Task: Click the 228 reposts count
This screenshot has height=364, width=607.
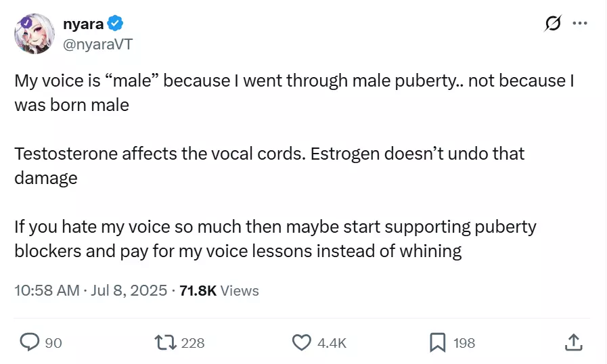Action: click(x=193, y=343)
